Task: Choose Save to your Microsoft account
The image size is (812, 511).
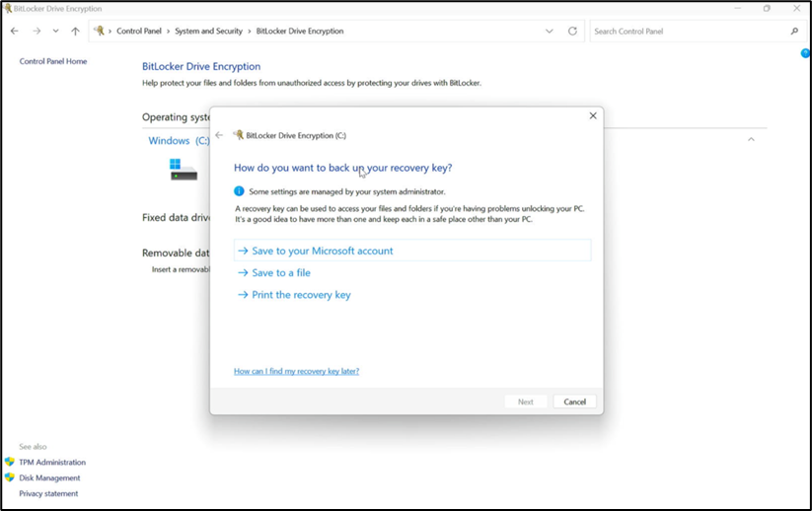Action: pyautogui.click(x=412, y=251)
